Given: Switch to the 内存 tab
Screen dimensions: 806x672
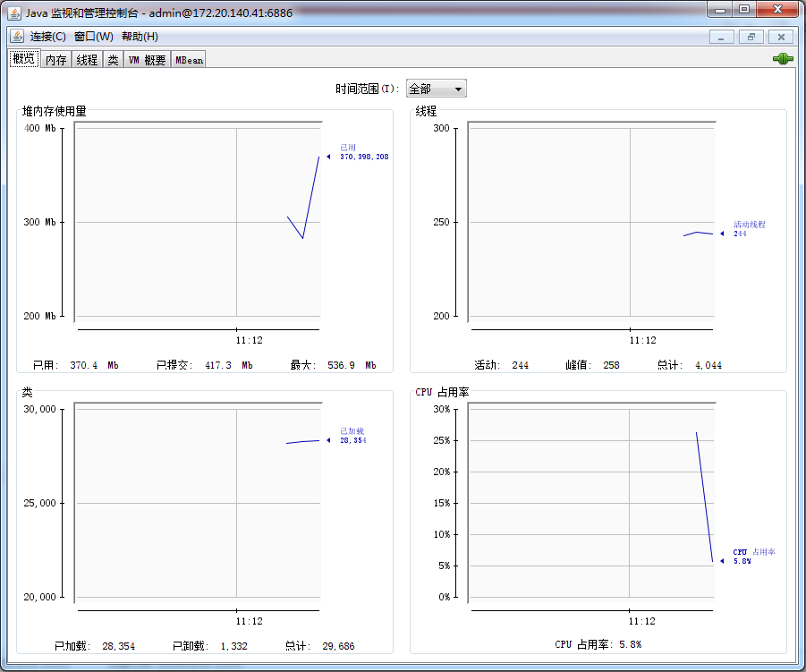Looking at the screenshot, I should pyautogui.click(x=56, y=60).
